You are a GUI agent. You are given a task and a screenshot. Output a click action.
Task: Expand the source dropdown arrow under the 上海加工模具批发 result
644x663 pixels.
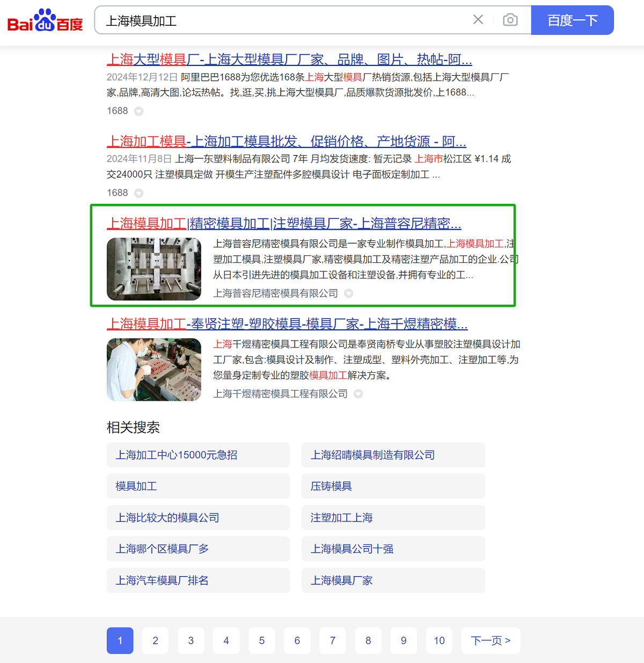click(138, 193)
